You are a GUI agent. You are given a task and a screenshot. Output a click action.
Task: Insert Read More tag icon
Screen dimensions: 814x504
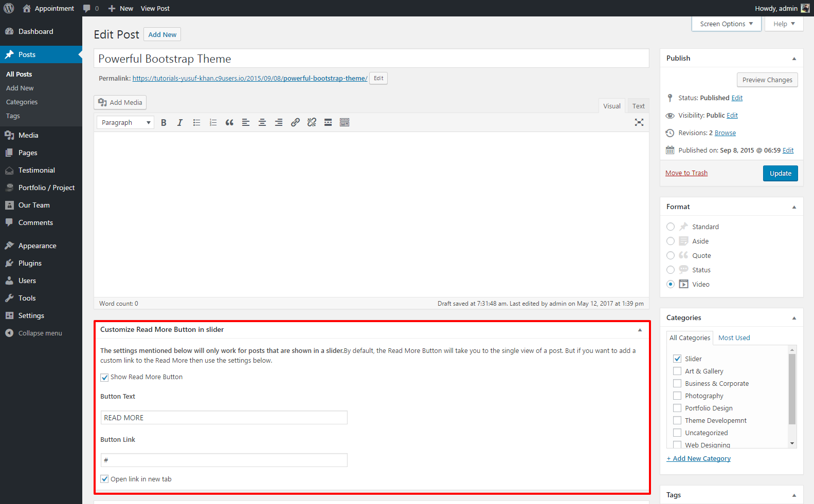(x=328, y=122)
